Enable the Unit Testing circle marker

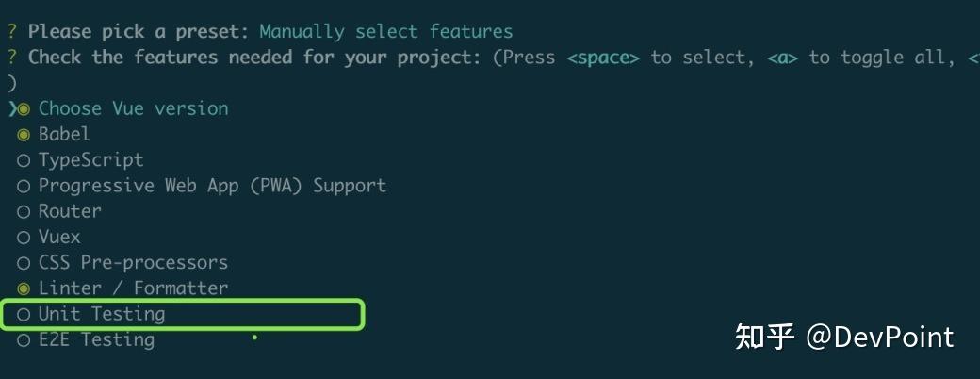pyautogui.click(x=24, y=314)
